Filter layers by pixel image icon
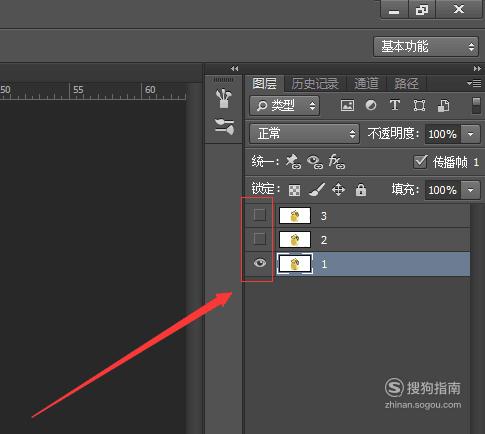The width and height of the screenshot is (485, 434). 347,106
